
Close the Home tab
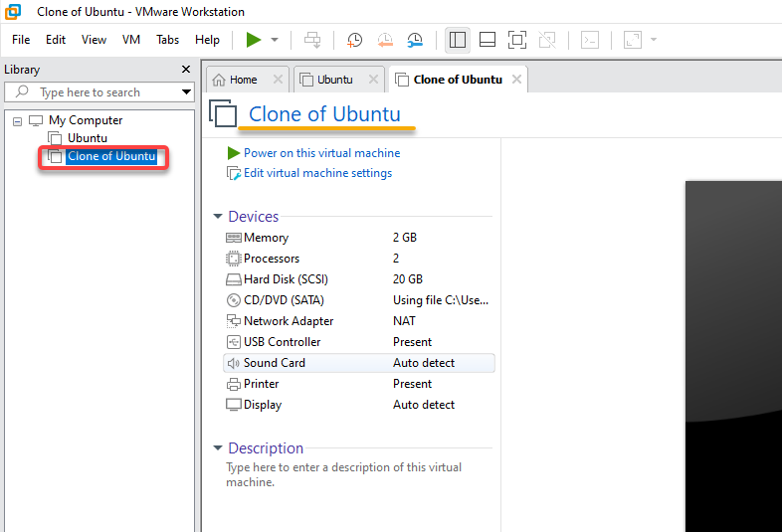tap(278, 80)
